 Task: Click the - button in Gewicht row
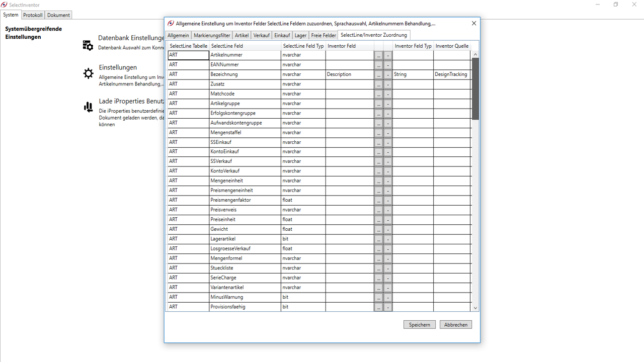388,229
